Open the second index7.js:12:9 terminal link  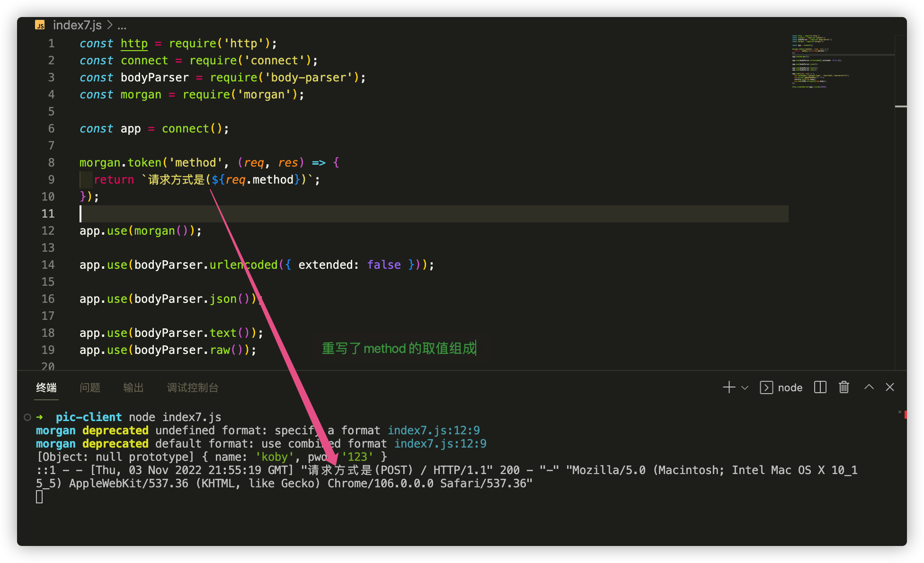click(x=440, y=443)
